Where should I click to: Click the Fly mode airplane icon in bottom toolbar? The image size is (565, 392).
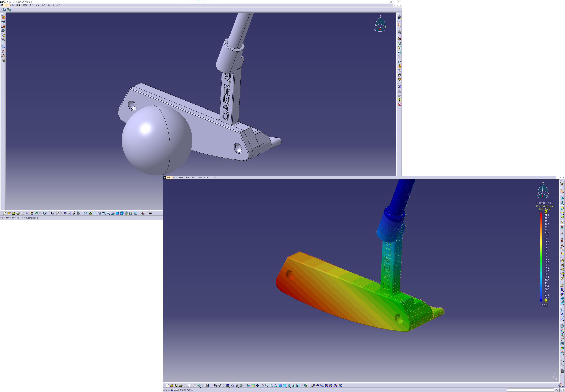pyautogui.click(x=248, y=386)
